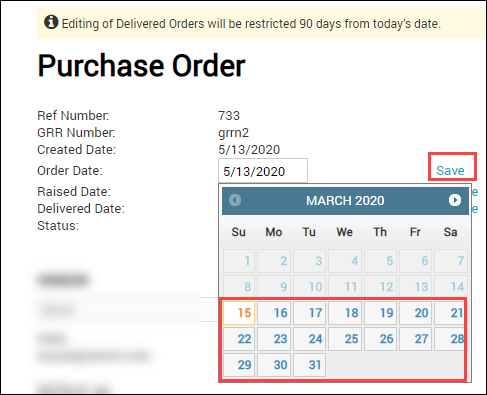
Task: Click the info icon in notice banner
Action: (51, 22)
